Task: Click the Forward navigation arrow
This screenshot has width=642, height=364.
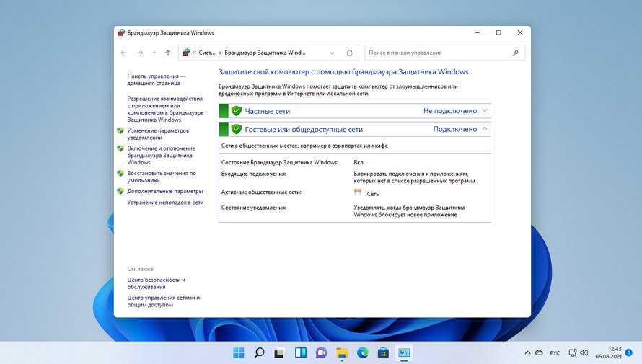Action: click(x=141, y=53)
